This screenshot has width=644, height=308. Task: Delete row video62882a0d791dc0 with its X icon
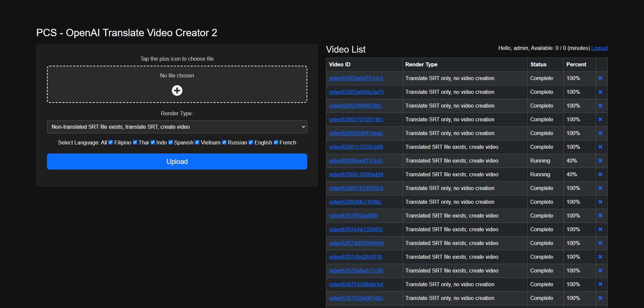point(600,78)
